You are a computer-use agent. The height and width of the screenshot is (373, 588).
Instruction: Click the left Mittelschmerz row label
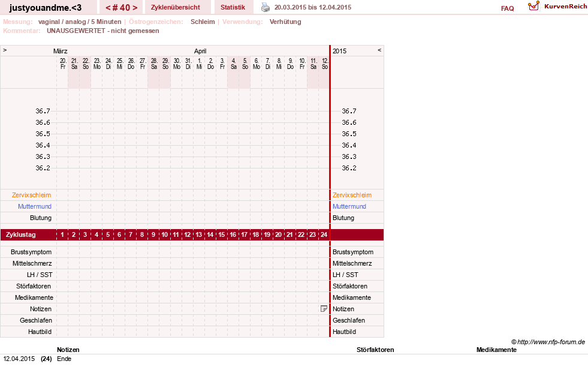[x=32, y=263]
